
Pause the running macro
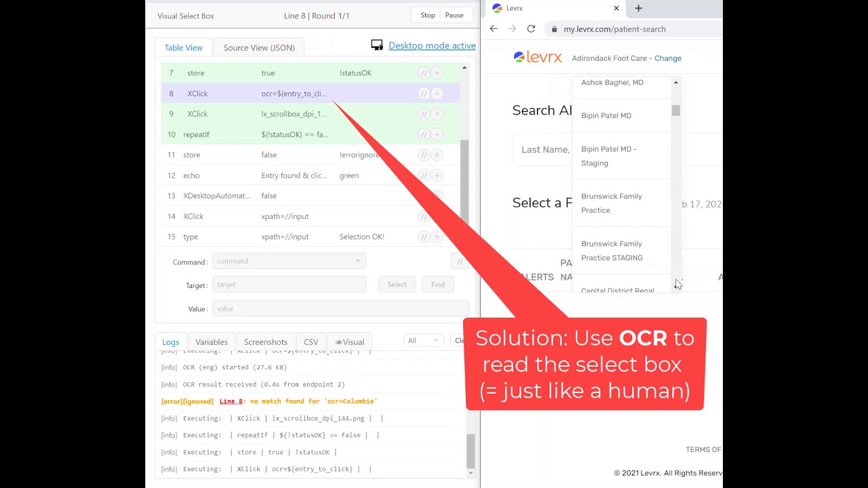click(454, 16)
